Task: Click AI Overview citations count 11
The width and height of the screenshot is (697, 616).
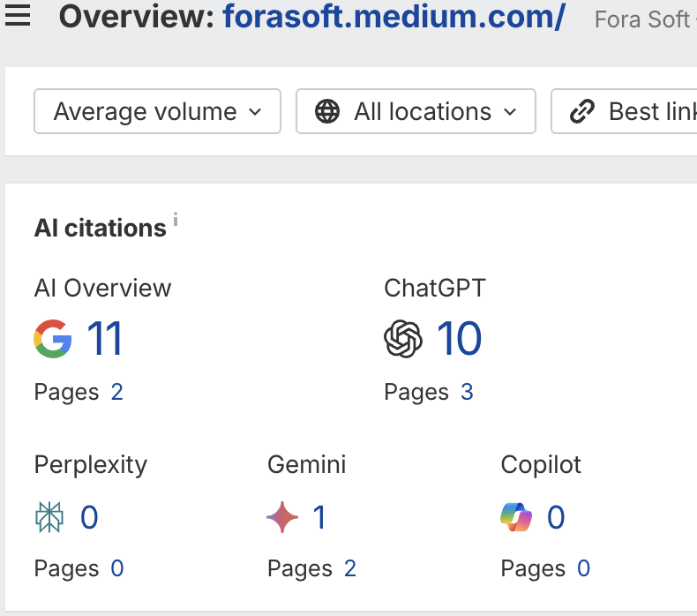Action: coord(105,339)
